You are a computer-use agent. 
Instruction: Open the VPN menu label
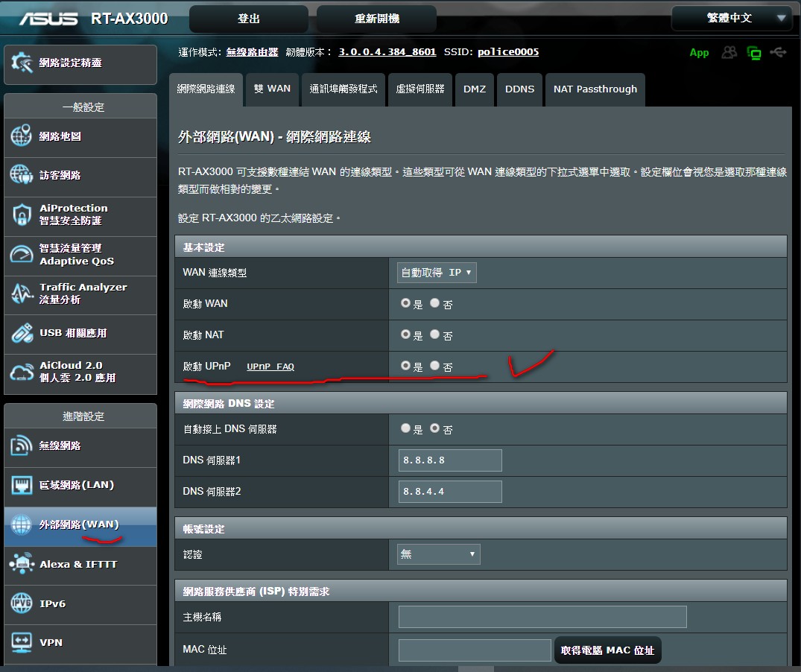[x=51, y=642]
